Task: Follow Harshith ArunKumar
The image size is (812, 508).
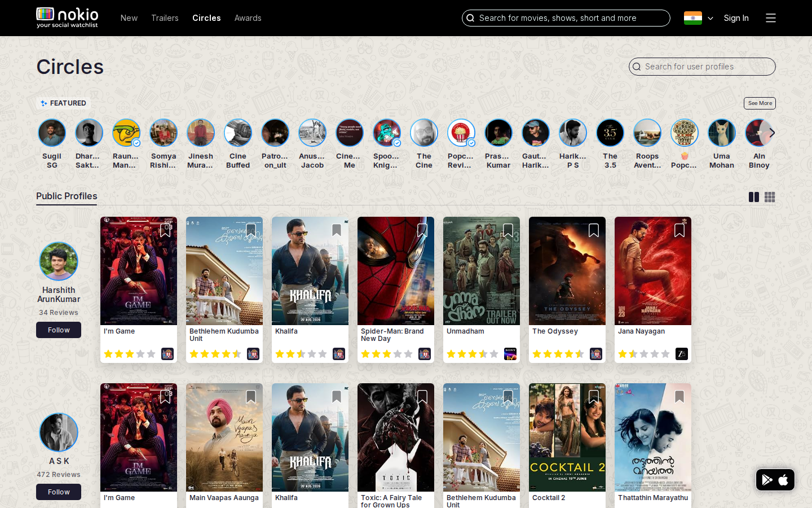Action: click(x=59, y=330)
